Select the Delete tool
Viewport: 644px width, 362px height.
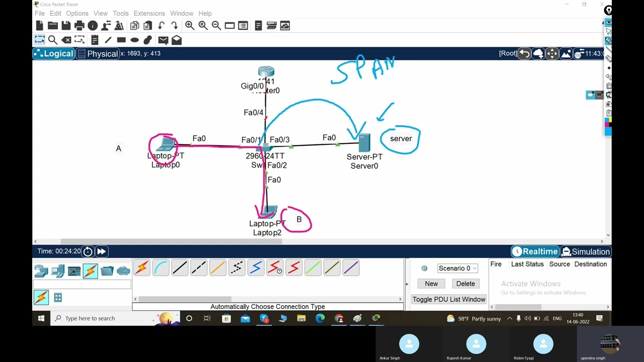[66, 40]
